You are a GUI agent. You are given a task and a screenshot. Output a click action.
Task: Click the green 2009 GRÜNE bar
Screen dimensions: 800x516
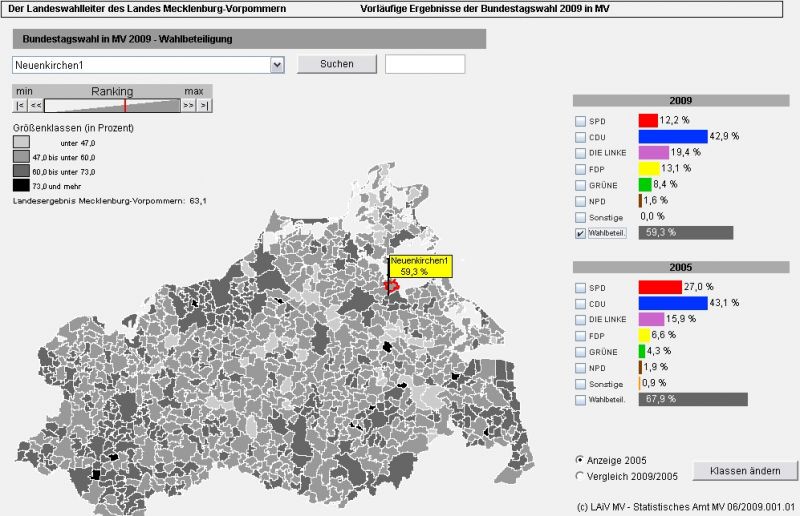(645, 184)
